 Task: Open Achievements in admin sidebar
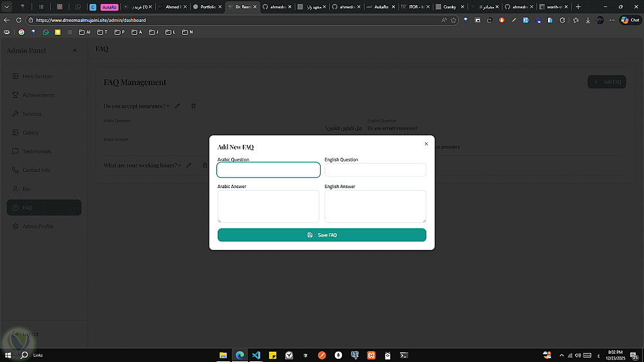[44, 95]
